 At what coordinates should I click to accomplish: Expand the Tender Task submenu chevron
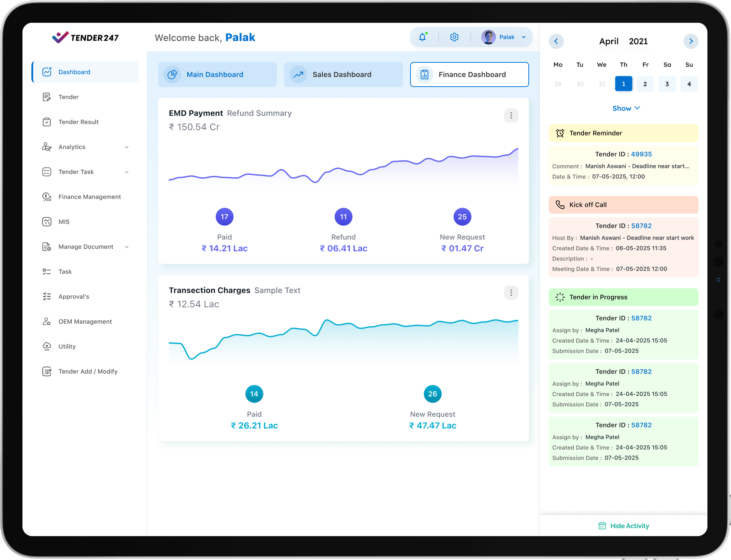[127, 172]
